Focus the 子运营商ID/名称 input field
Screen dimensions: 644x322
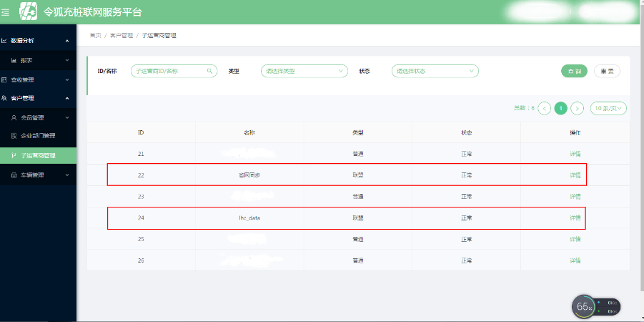(x=169, y=71)
